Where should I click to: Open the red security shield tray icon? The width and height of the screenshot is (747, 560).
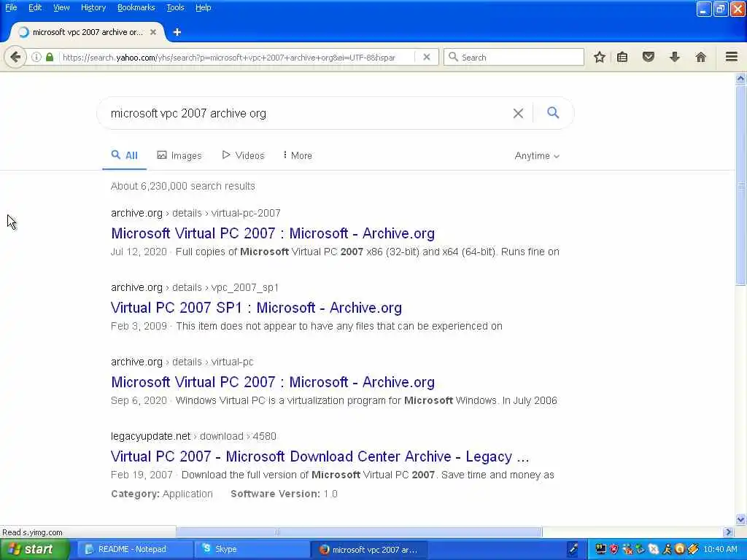(x=614, y=549)
